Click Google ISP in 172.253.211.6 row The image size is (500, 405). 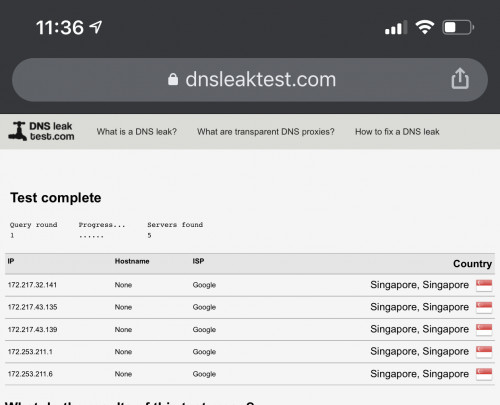tap(204, 374)
